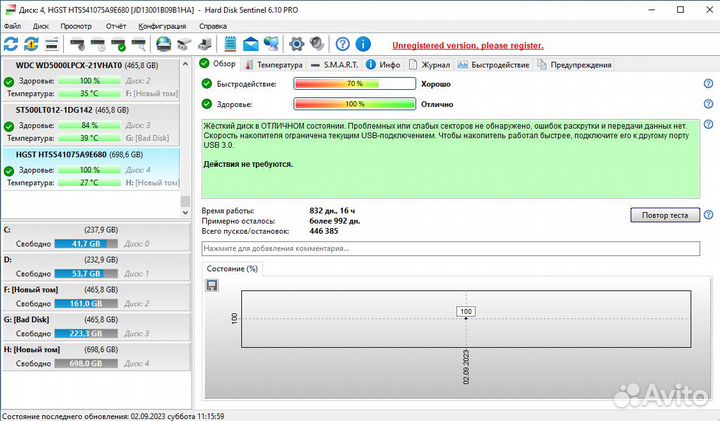Click the refresh disks toolbar icon
This screenshot has height=421, width=720.
click(x=11, y=44)
